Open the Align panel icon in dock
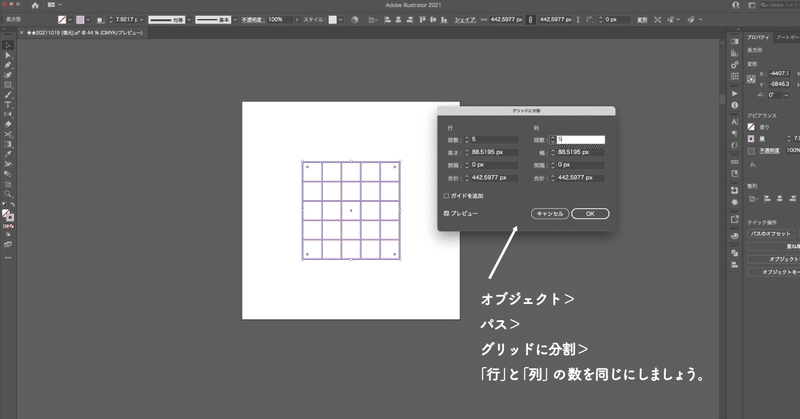This screenshot has height=419, width=800. coord(734,264)
